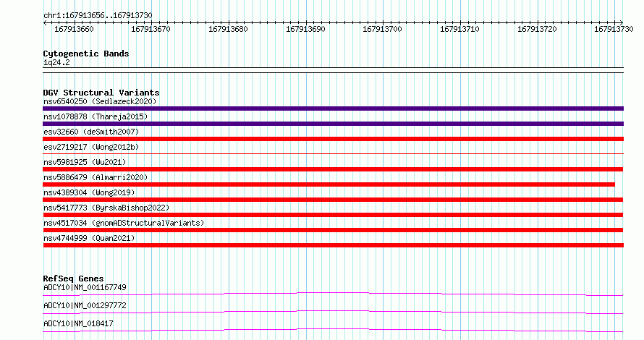Open variant nsv6540250 (Sedlazeck2020) label

100,101
